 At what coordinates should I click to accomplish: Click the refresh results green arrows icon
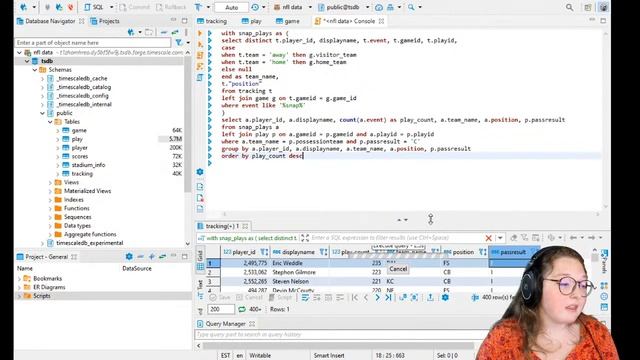pyautogui.click(x=242, y=309)
